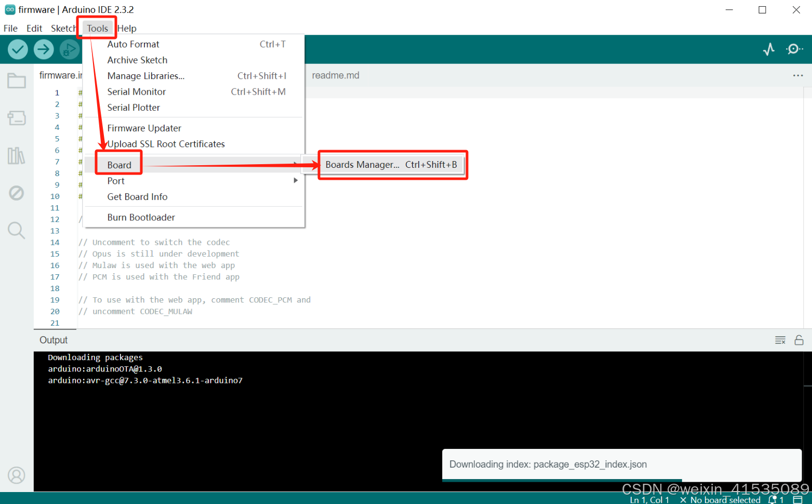Screen dimensions: 812x504
Task: Choose Auto Format from Tools menu
Action: [194, 44]
